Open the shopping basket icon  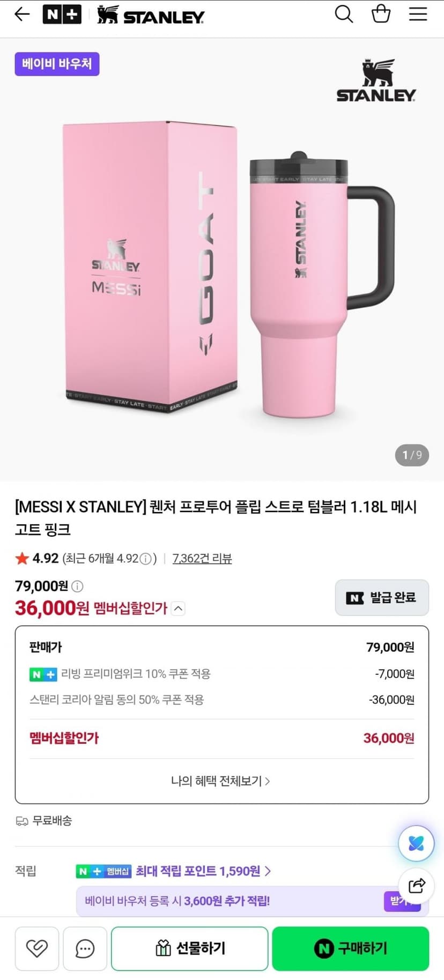[381, 13]
